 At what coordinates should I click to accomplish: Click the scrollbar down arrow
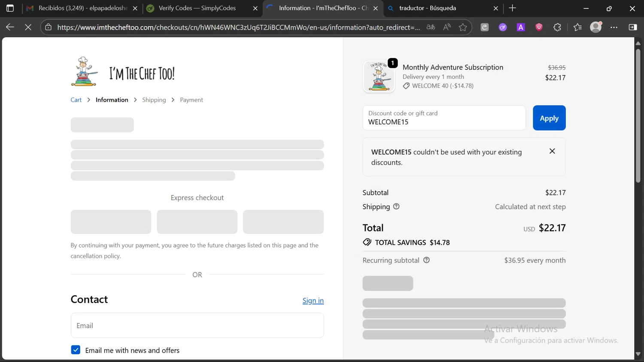(x=638, y=354)
